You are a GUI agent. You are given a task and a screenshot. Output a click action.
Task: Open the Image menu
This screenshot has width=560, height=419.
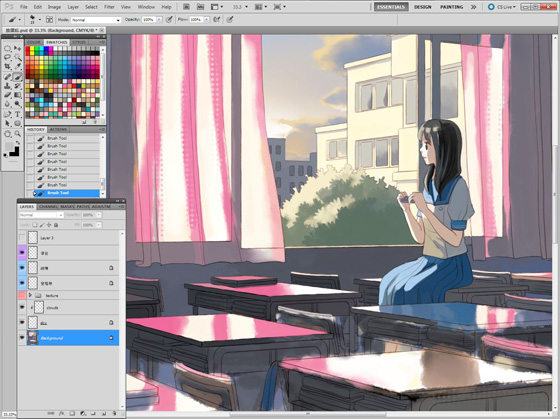pos(54,7)
